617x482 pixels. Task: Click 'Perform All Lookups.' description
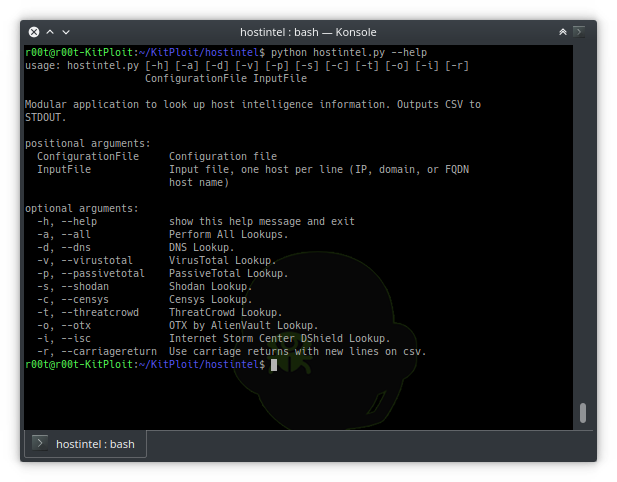229,234
